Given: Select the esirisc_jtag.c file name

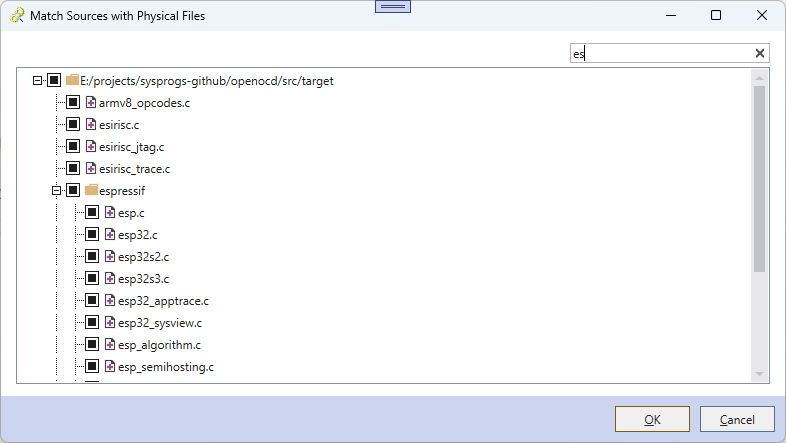Looking at the screenshot, I should 131,147.
